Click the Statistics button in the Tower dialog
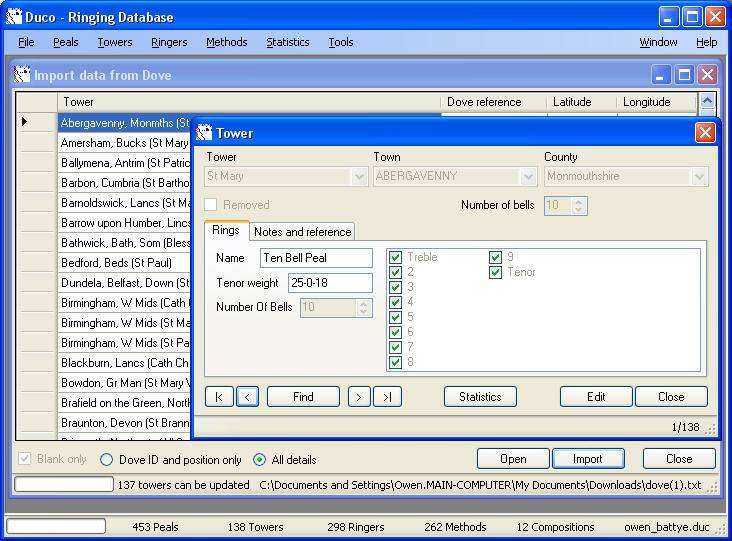Viewport: 732px width, 541px height. (480, 397)
